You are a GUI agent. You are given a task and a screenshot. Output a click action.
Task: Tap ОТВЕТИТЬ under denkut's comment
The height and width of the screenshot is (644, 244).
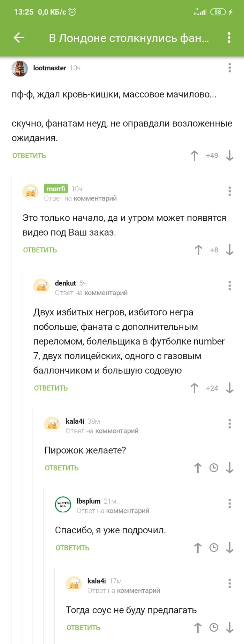pos(51,388)
